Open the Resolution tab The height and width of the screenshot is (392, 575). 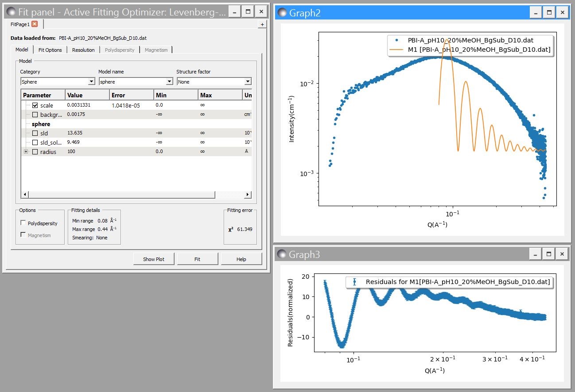pos(83,50)
